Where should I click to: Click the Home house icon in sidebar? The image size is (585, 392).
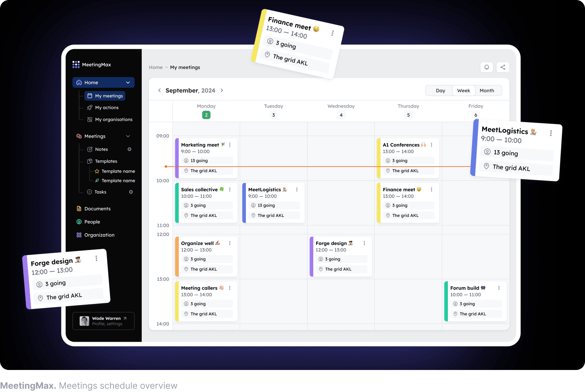click(79, 83)
